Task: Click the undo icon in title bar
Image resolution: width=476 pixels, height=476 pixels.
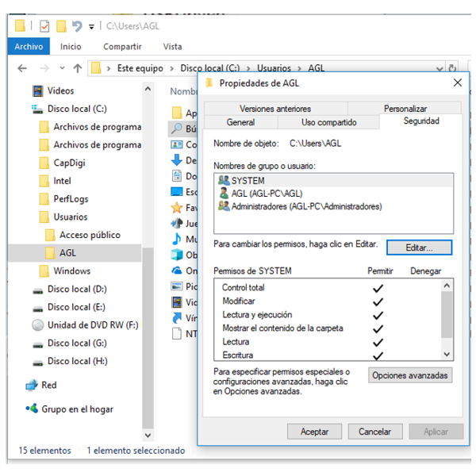Action: [x=77, y=26]
